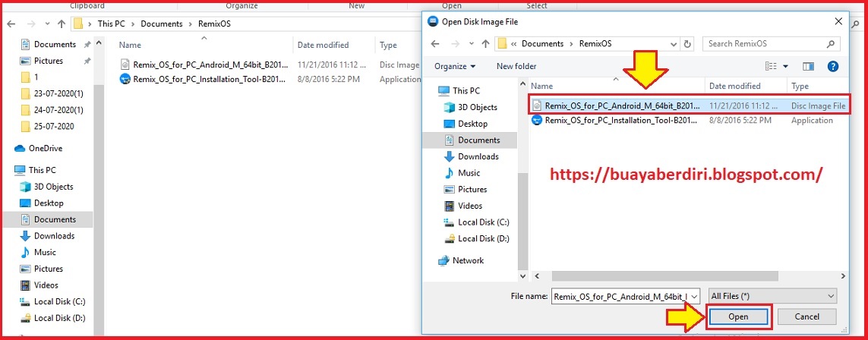Click the dialog's forward navigation arrow
This screenshot has height=340, width=868.
(454, 44)
